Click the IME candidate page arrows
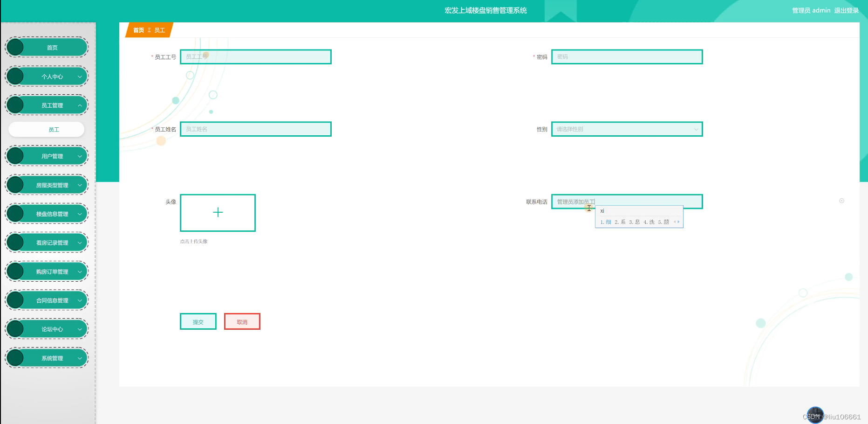The width and height of the screenshot is (868, 424). click(x=677, y=222)
